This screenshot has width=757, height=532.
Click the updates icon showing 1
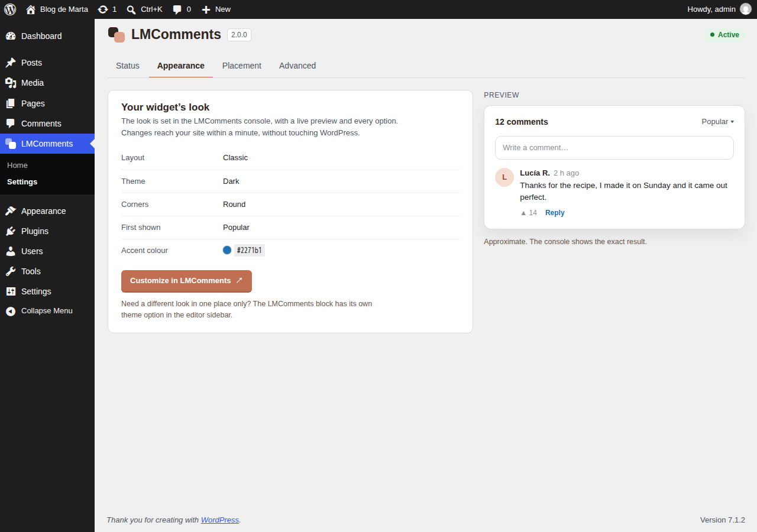103,9
